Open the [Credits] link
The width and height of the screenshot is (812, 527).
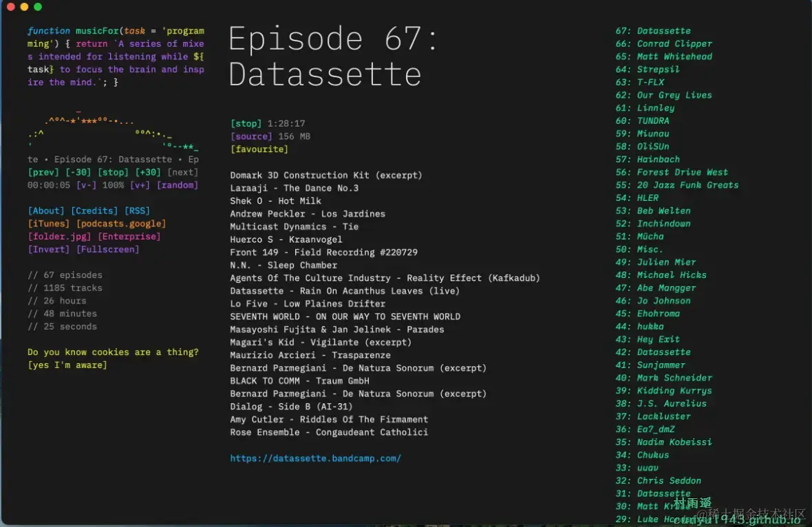94,211
